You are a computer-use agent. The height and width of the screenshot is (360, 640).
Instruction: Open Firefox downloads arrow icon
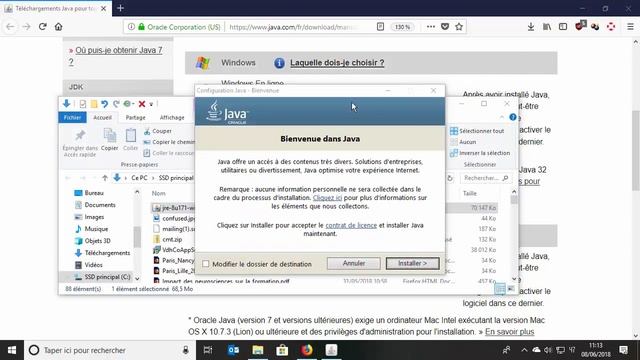531,27
